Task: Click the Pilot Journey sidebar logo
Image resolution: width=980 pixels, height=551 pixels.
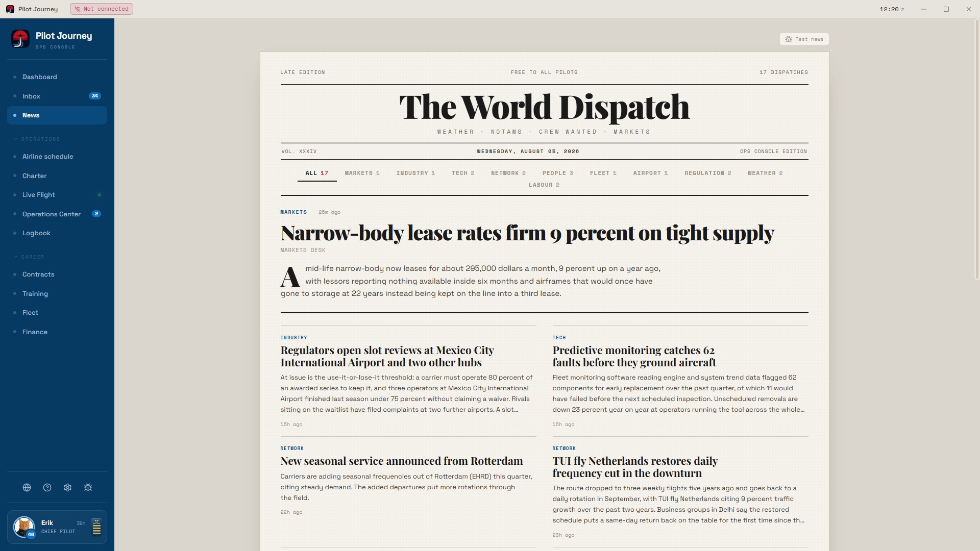Action: 20,39
